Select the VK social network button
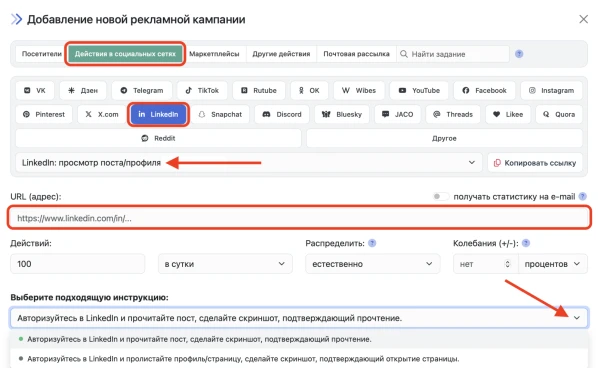 coord(35,90)
